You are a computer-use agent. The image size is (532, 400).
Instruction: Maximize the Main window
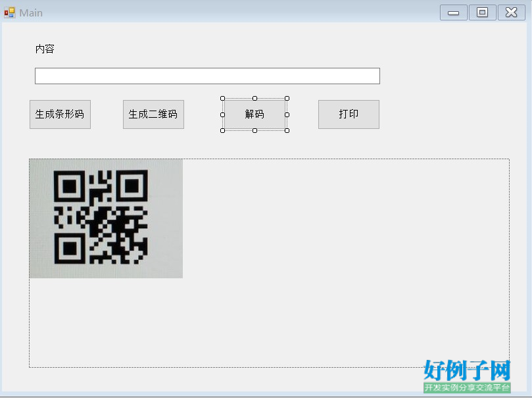click(483, 12)
